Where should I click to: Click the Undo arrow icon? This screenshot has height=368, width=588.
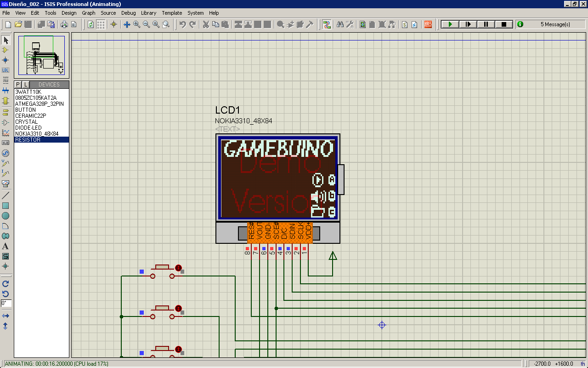coord(182,24)
